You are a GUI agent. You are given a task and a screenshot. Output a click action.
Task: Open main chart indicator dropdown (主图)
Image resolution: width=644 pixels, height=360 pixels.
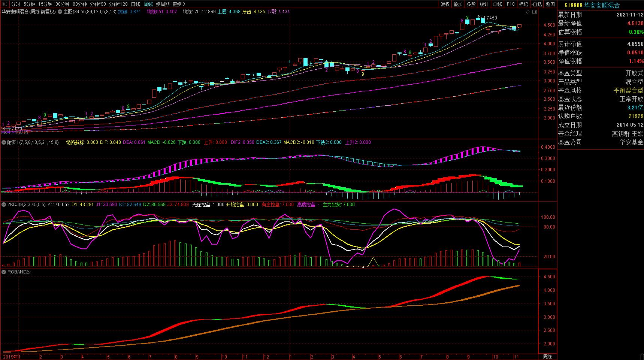pos(61,12)
